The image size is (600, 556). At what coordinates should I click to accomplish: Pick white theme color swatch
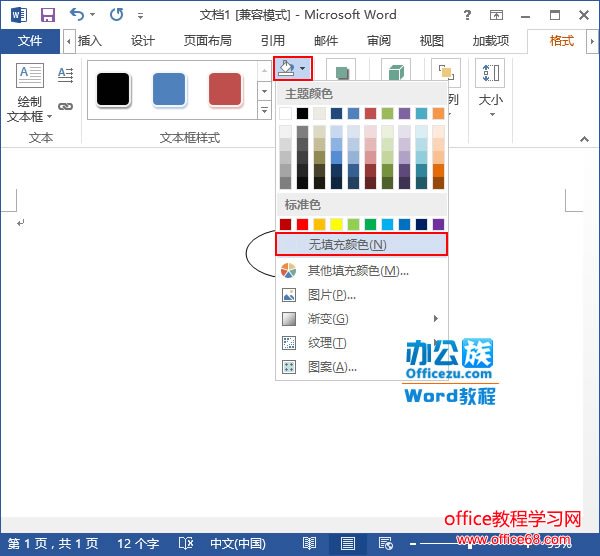click(285, 113)
